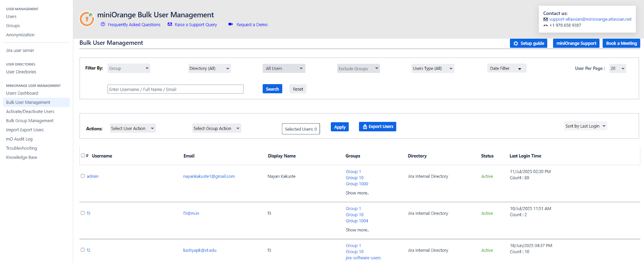Click the video camera icon beside Request a Demo
The height and width of the screenshot is (263, 644).
(231, 25)
